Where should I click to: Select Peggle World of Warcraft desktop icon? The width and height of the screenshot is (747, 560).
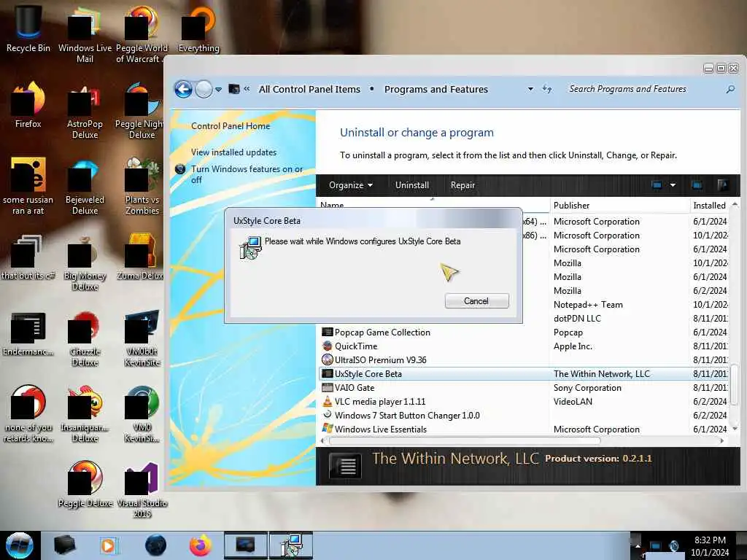pos(142,34)
